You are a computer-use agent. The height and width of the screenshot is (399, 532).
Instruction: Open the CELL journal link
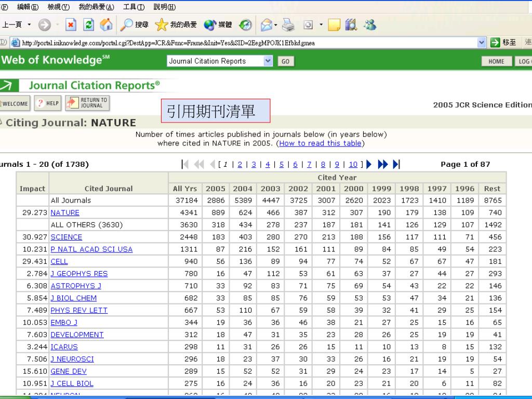click(x=59, y=262)
